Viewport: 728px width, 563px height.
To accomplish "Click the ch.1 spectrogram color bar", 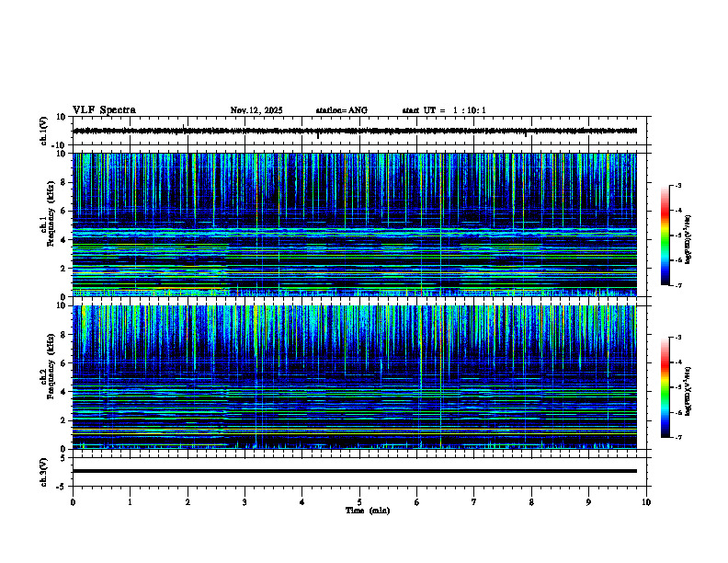I will pos(665,236).
